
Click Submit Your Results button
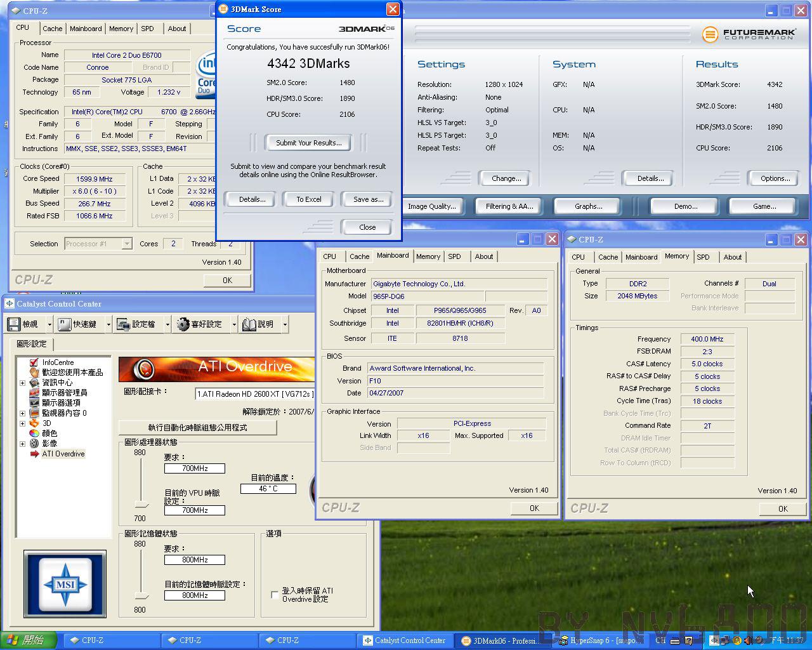click(x=309, y=143)
